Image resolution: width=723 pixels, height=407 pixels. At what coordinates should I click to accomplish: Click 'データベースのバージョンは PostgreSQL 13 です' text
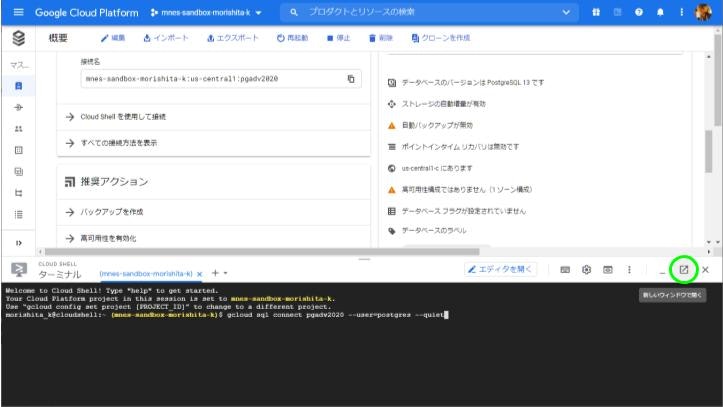point(473,83)
